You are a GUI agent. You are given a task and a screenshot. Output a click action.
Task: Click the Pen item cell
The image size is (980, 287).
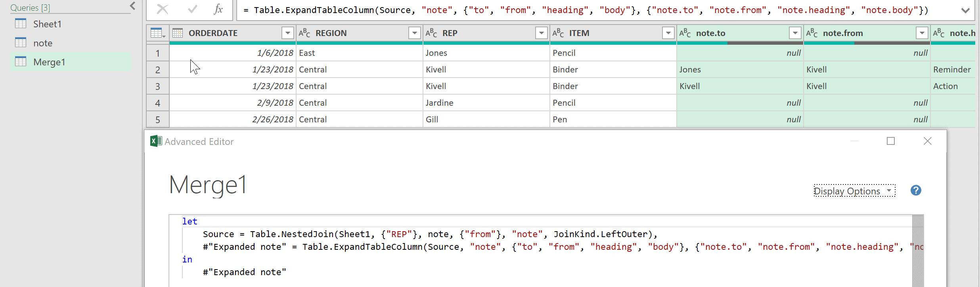(x=613, y=120)
